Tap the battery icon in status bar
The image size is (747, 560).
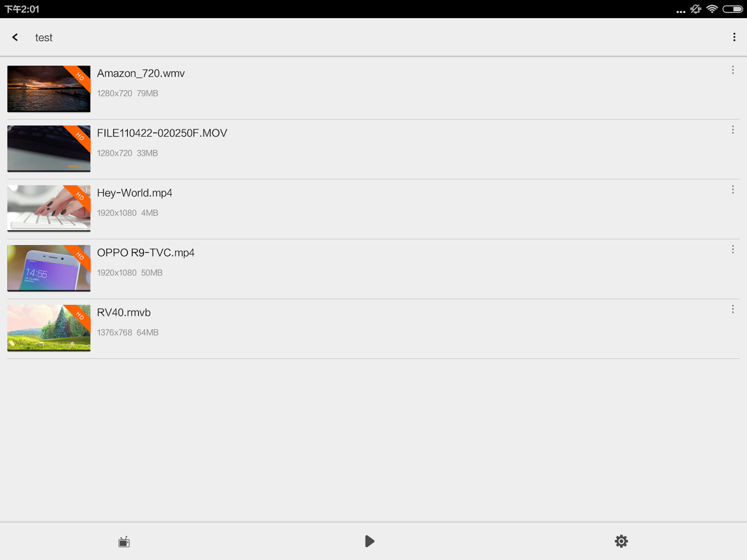(x=733, y=9)
